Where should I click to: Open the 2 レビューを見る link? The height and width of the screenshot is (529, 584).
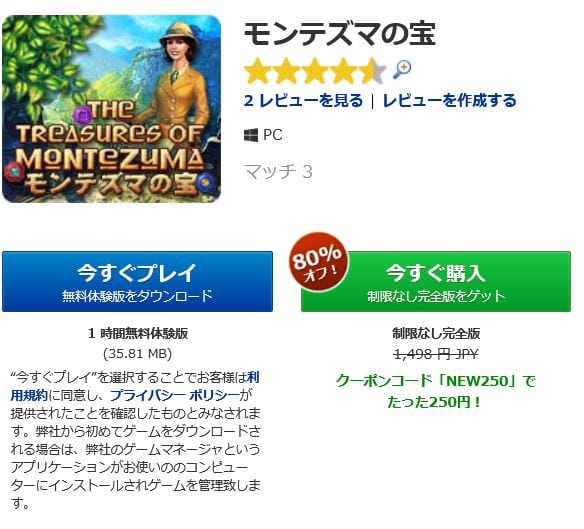pyautogui.click(x=303, y=101)
